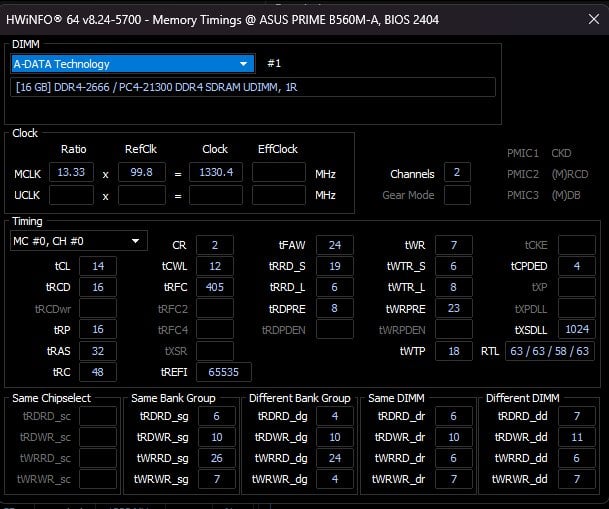Viewport: 609px width, 509px height.
Task: Open the A-DATA Technology DIMM dropdown
Action: 133,64
